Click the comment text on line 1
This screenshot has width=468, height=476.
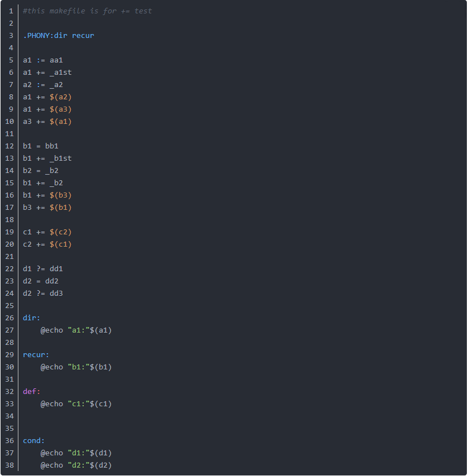point(87,11)
